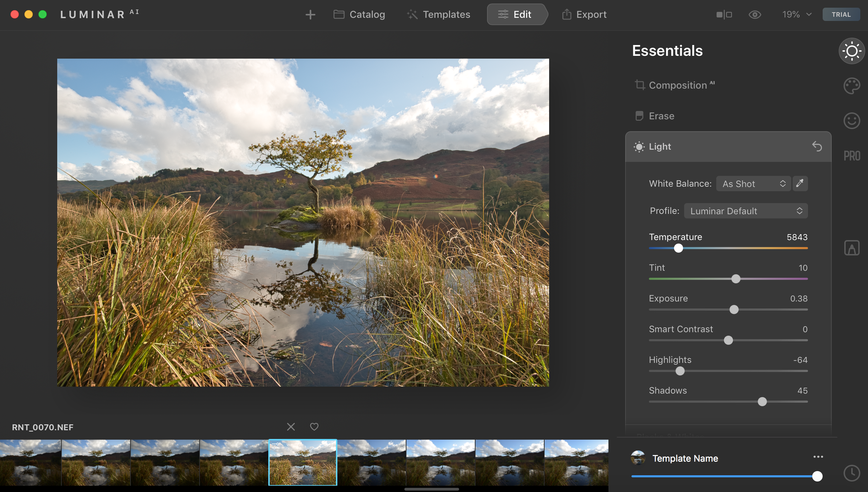Viewport: 868px width, 492px height.
Task: Open White Balance As Shot dropdown
Action: (x=753, y=184)
